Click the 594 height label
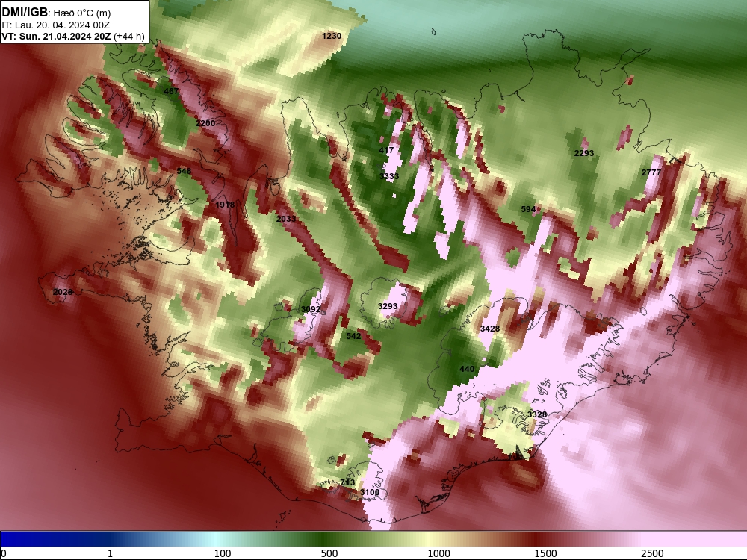The height and width of the screenshot is (560, 747). 528,209
